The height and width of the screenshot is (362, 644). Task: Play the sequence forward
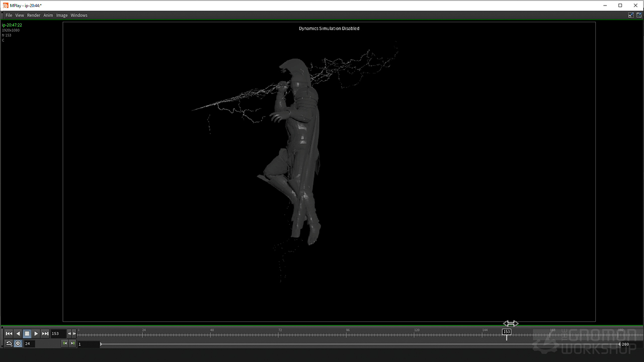click(x=36, y=333)
